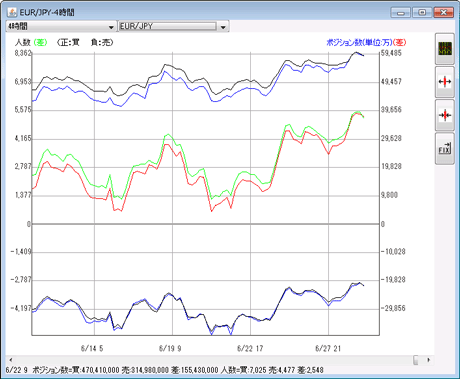Click the 6,953 left axis value
This screenshot has width=460, height=379.
(x=23, y=82)
